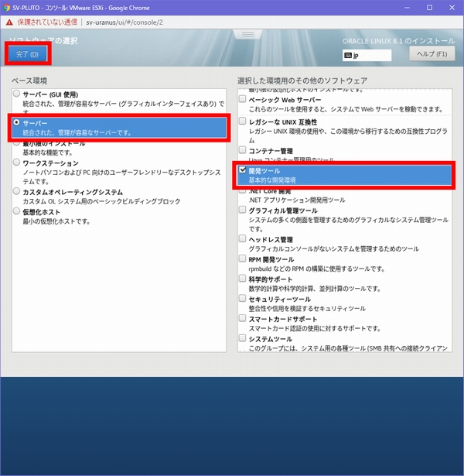This screenshot has width=464, height=476.
Task: Click the 完了 (D) done button
Action: pyautogui.click(x=27, y=54)
